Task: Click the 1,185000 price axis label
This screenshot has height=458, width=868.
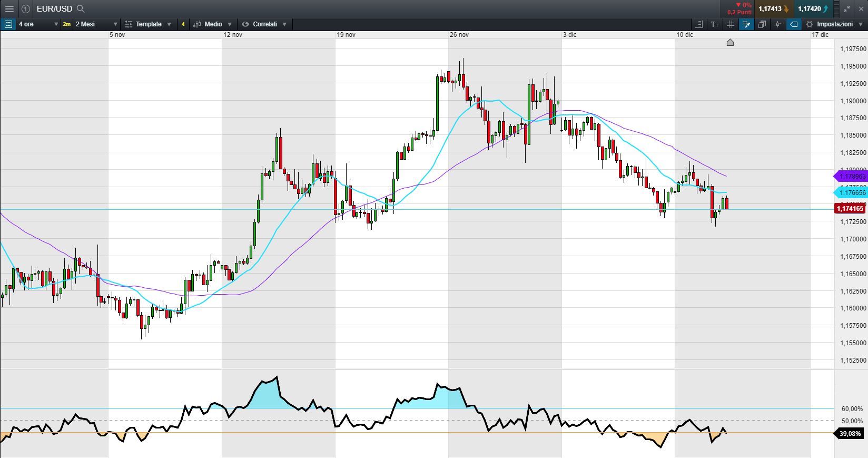Action: [853, 135]
